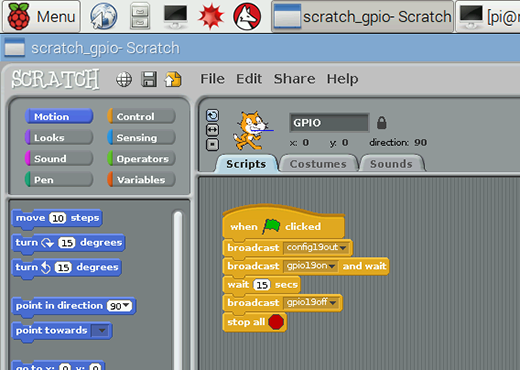Open the Share menu
The image size is (520, 370).
pyautogui.click(x=294, y=79)
